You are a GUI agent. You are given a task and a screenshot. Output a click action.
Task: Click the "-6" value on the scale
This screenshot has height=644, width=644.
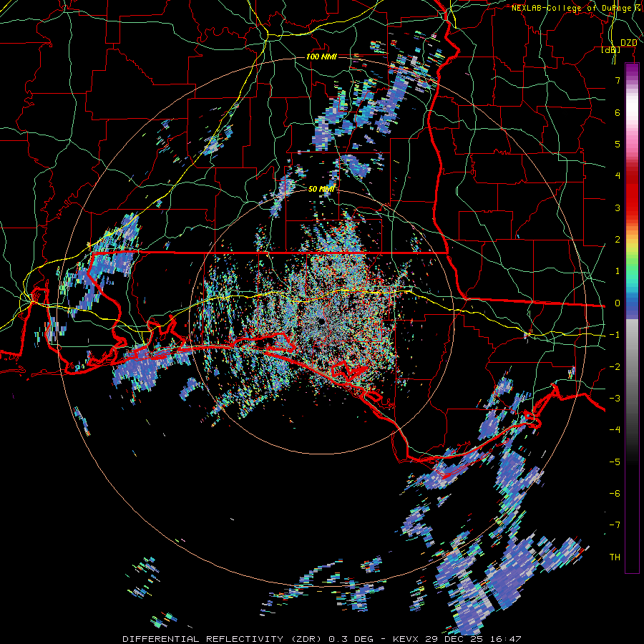pos(615,494)
